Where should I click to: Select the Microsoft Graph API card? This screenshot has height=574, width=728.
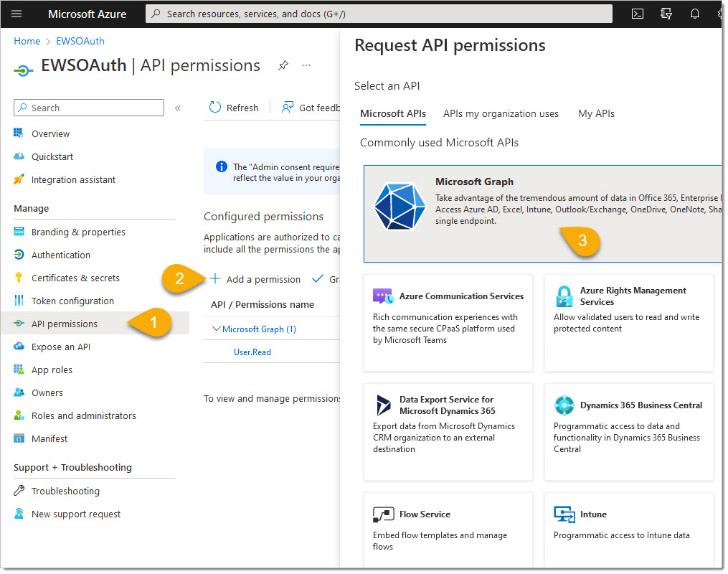[x=544, y=214]
